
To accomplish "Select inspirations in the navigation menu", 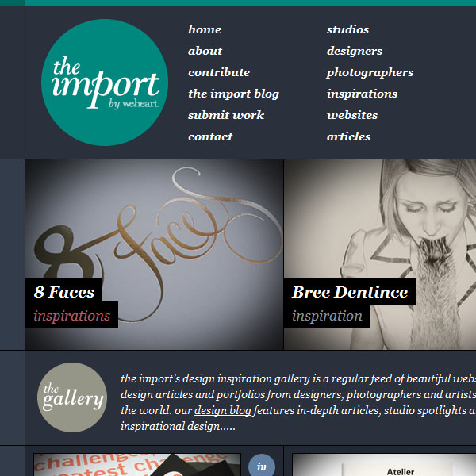I will point(363,94).
